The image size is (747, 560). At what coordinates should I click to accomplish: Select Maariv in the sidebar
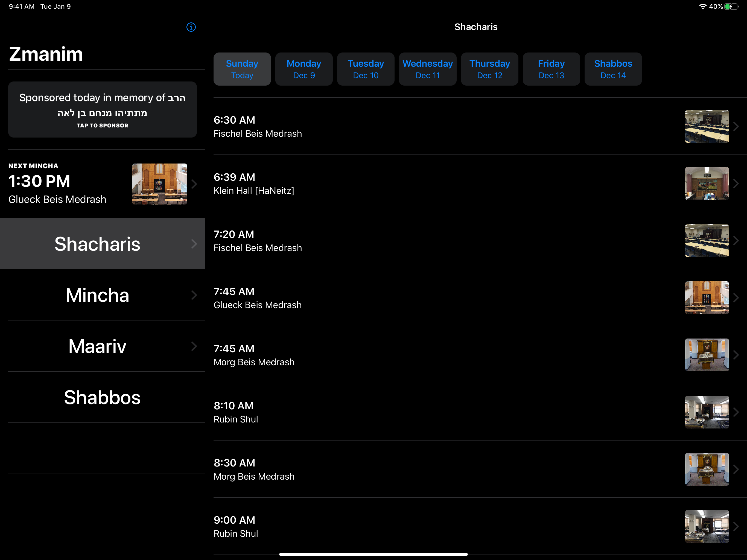(x=102, y=346)
